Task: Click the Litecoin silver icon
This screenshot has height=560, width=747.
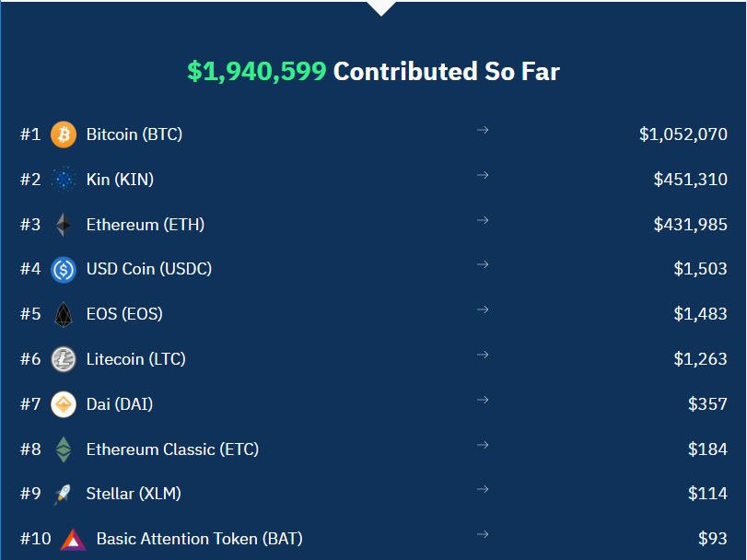Action: point(64,359)
